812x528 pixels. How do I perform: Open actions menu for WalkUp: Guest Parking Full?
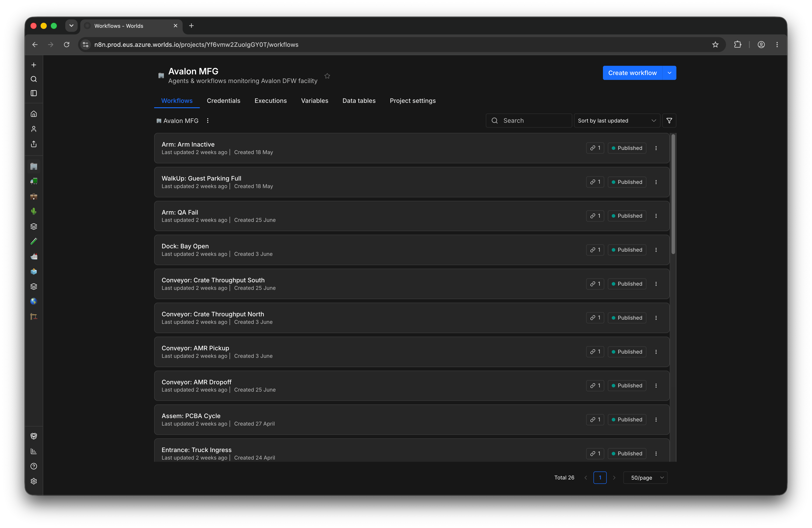coord(656,182)
